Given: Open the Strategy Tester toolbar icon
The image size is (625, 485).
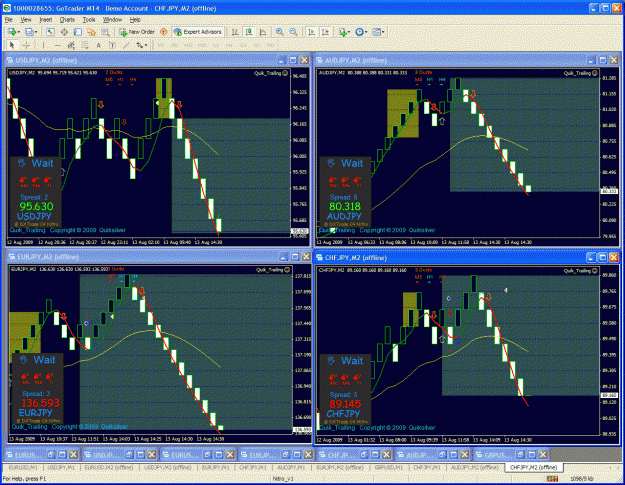Looking at the screenshot, I should coord(105,32).
